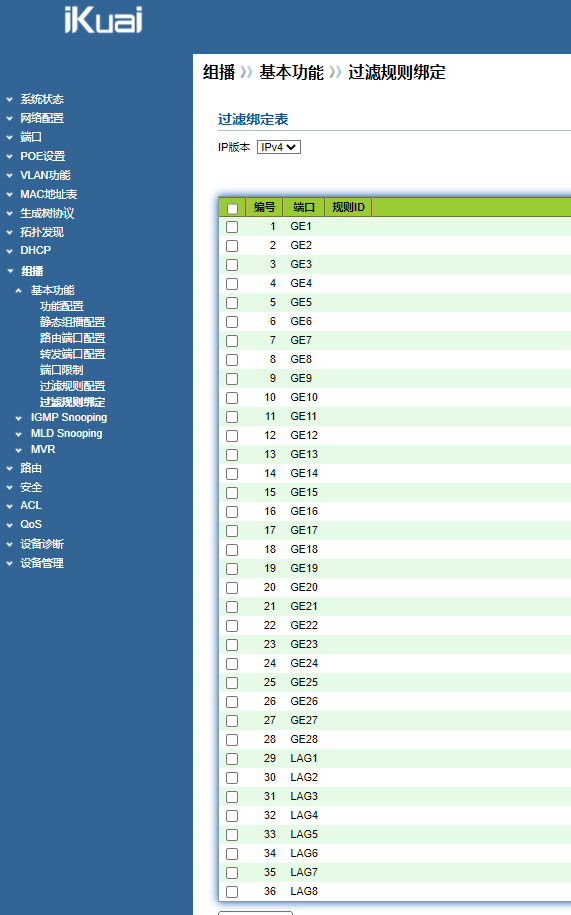Click the iKuai logo
The image size is (571, 915).
click(x=103, y=19)
